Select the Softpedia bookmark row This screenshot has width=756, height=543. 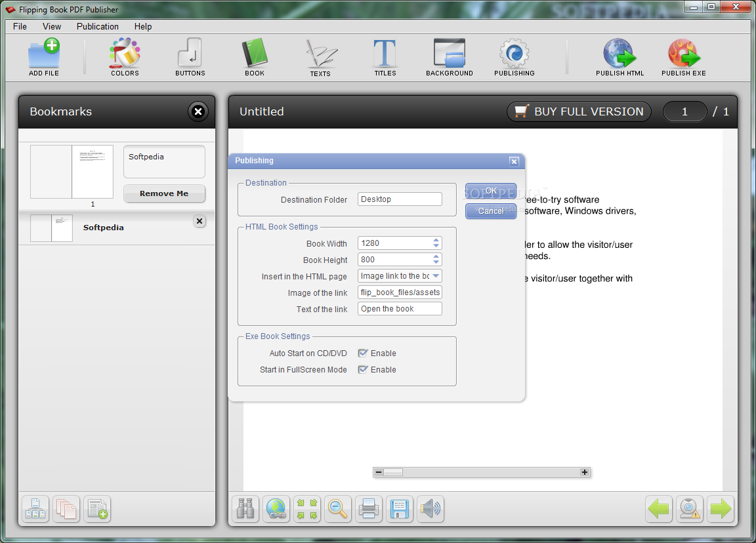(117, 228)
